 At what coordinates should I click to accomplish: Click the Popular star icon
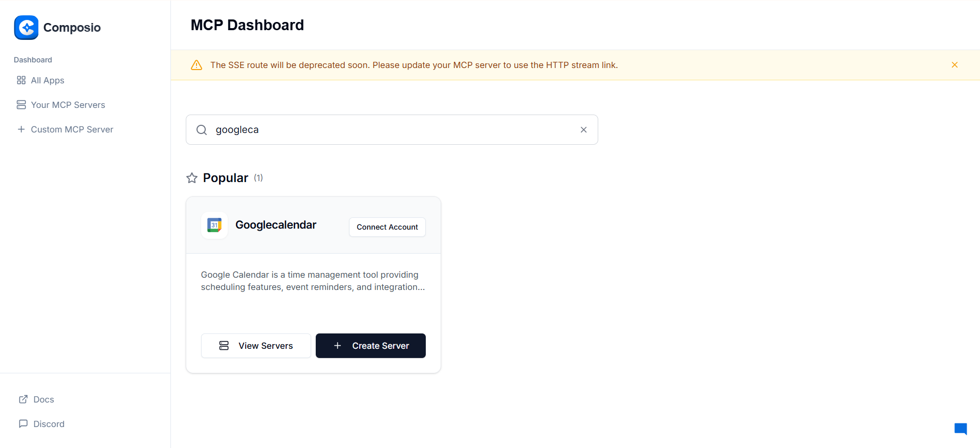(x=192, y=178)
